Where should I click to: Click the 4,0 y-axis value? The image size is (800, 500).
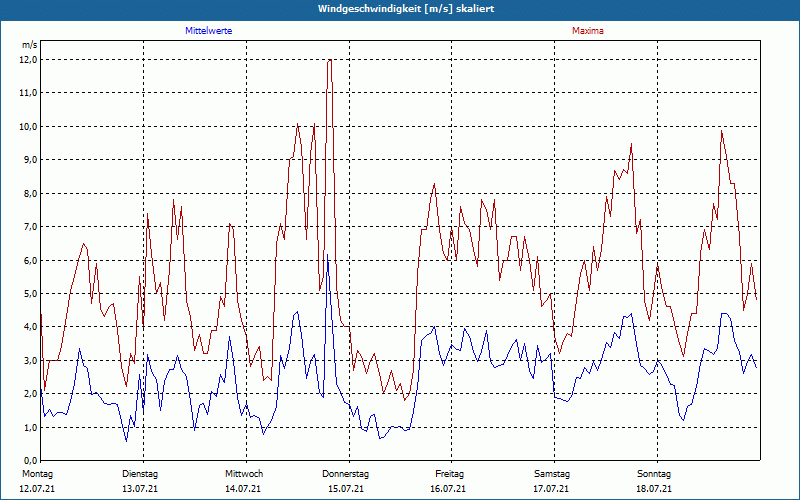[x=31, y=327]
